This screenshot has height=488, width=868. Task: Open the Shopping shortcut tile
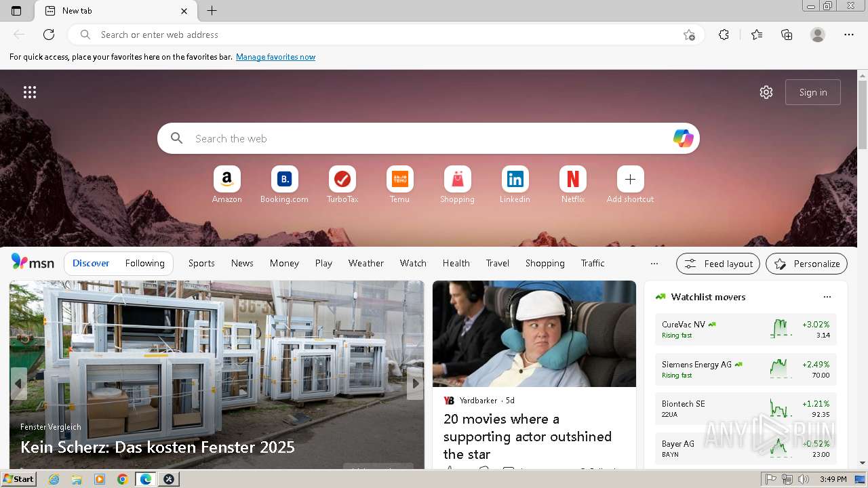pos(457,184)
